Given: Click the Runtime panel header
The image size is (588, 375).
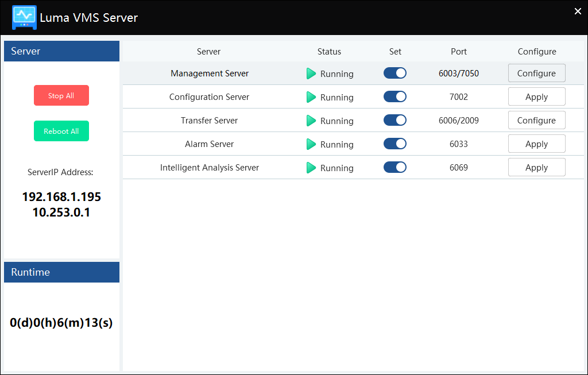Looking at the screenshot, I should click(62, 272).
